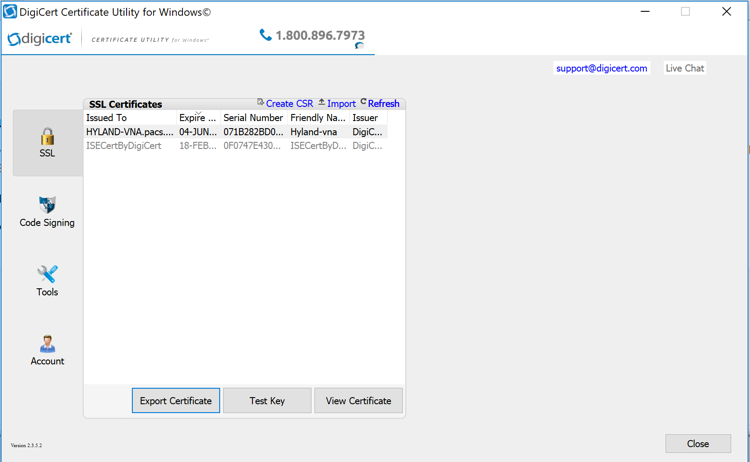Click the Create CSR link

tap(288, 103)
